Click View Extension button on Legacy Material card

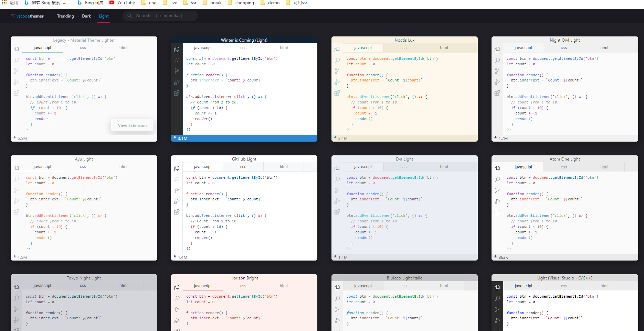pos(132,125)
